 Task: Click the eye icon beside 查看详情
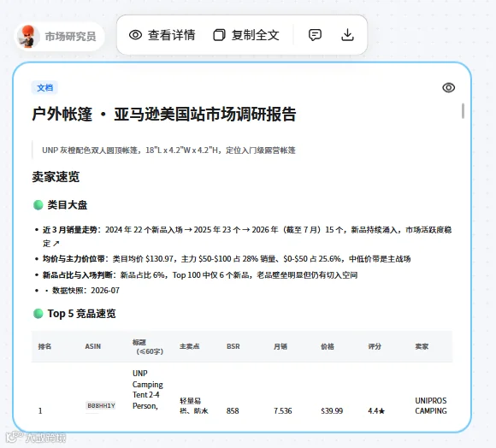click(x=135, y=35)
